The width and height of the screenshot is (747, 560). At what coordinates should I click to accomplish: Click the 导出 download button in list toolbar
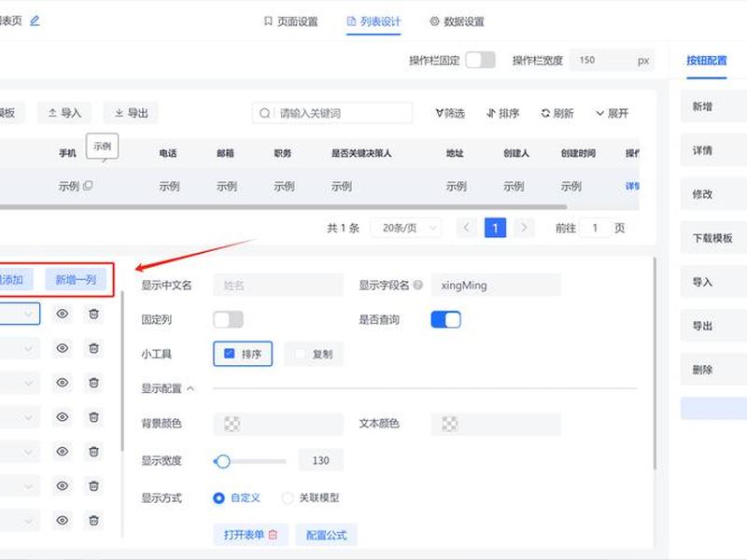[x=131, y=113]
